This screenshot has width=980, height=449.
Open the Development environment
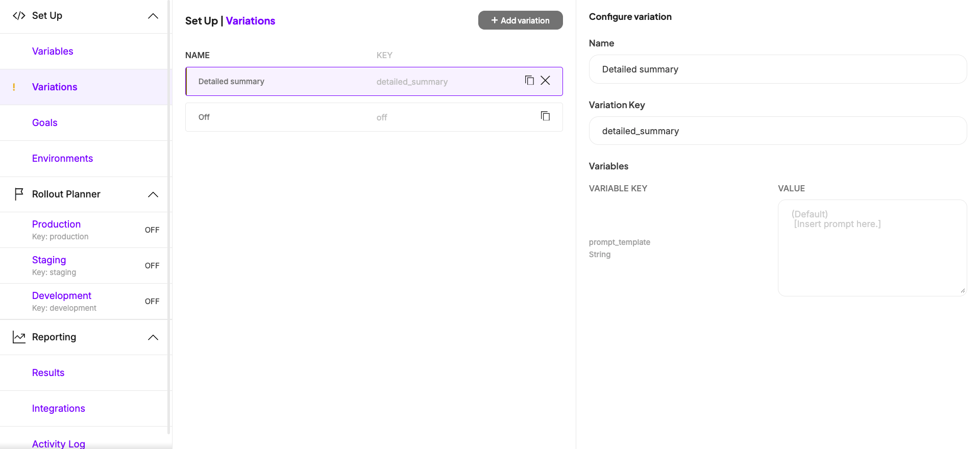(62, 295)
